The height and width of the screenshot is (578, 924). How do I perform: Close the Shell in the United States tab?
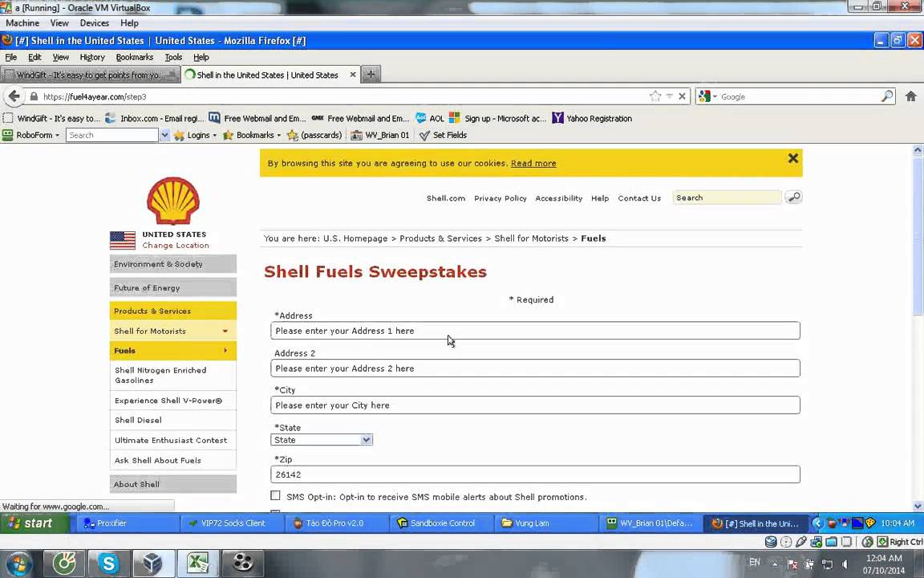click(x=352, y=75)
